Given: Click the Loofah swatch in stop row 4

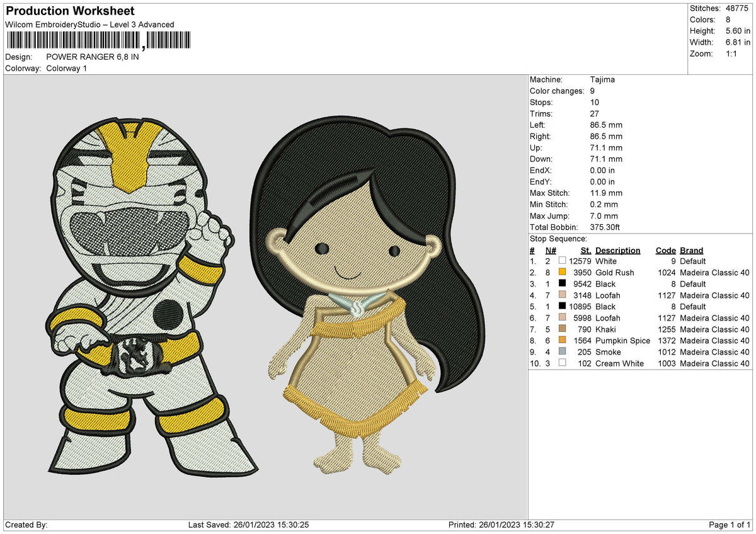Looking at the screenshot, I should (562, 295).
